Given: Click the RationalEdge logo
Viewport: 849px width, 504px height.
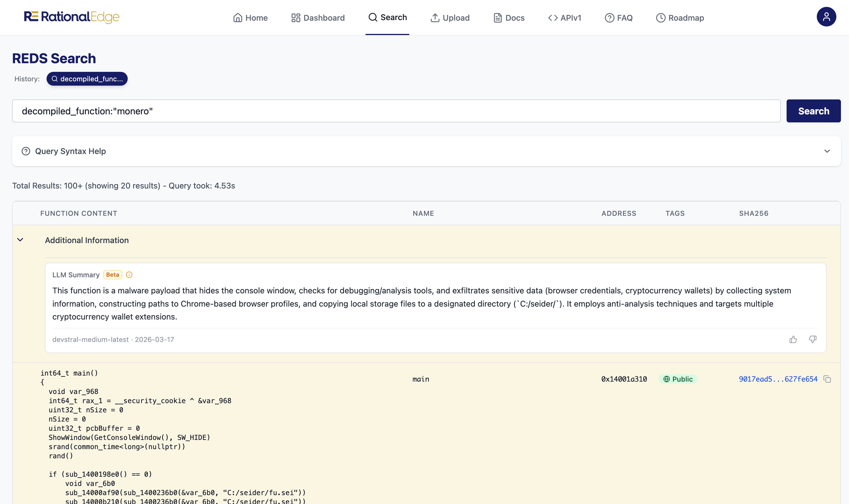Looking at the screenshot, I should click(72, 17).
